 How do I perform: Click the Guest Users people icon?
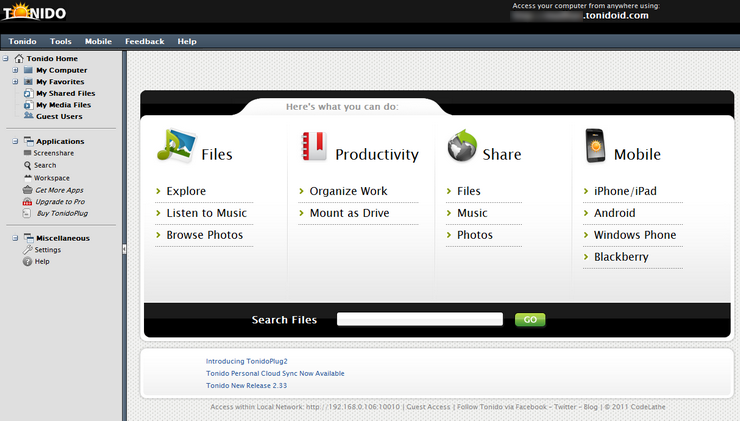[x=27, y=116]
